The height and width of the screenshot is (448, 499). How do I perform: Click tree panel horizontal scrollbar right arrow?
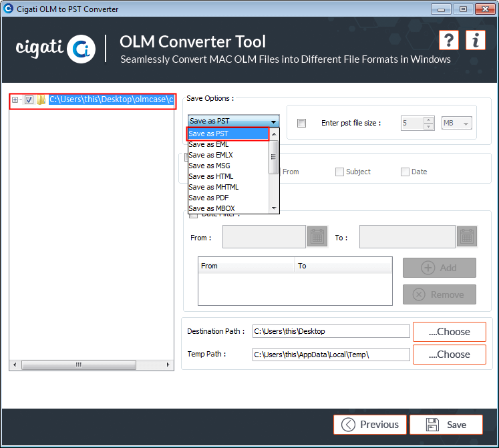coord(168,365)
